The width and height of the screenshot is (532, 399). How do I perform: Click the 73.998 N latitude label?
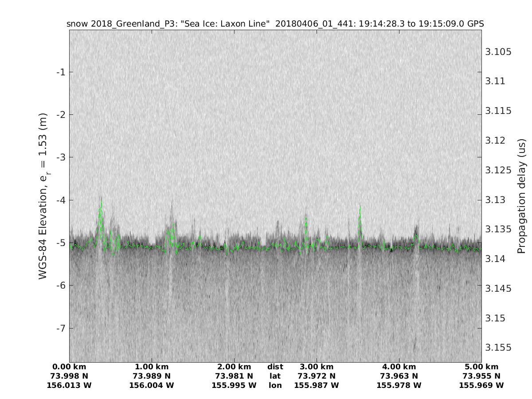point(69,376)
